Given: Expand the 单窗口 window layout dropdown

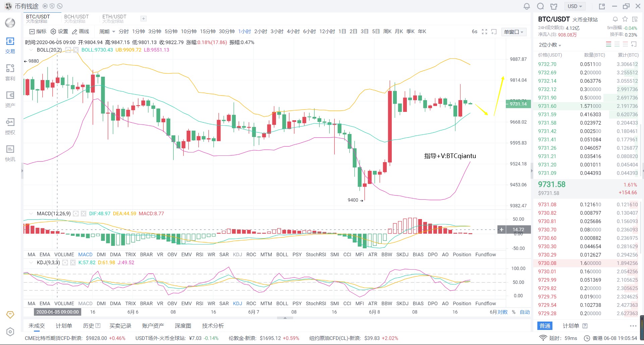Looking at the screenshot, I should [x=514, y=32].
